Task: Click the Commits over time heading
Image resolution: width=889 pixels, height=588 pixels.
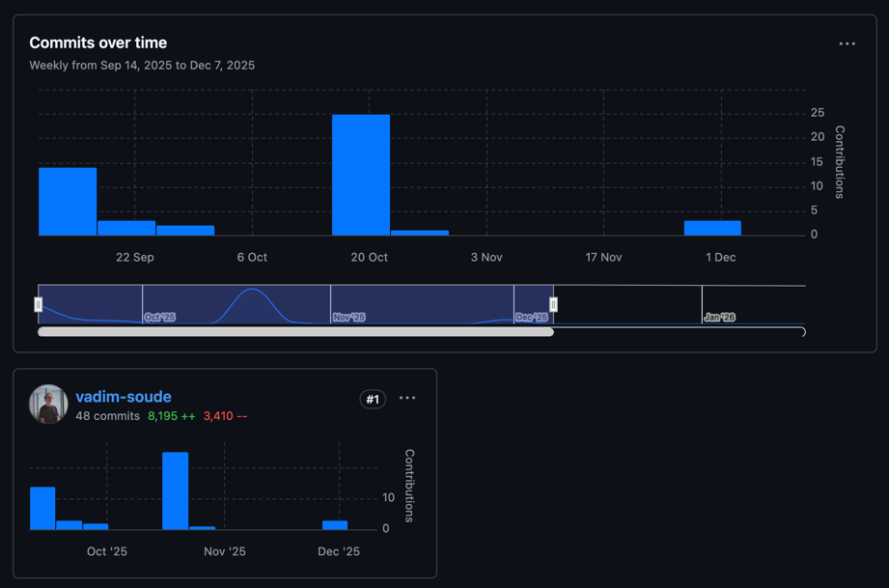Action: point(97,42)
